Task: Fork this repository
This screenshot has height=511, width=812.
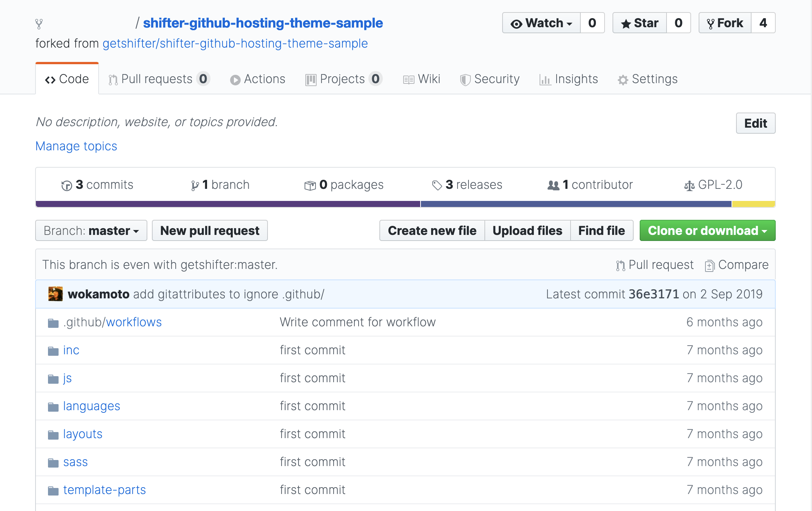Action: click(x=725, y=23)
